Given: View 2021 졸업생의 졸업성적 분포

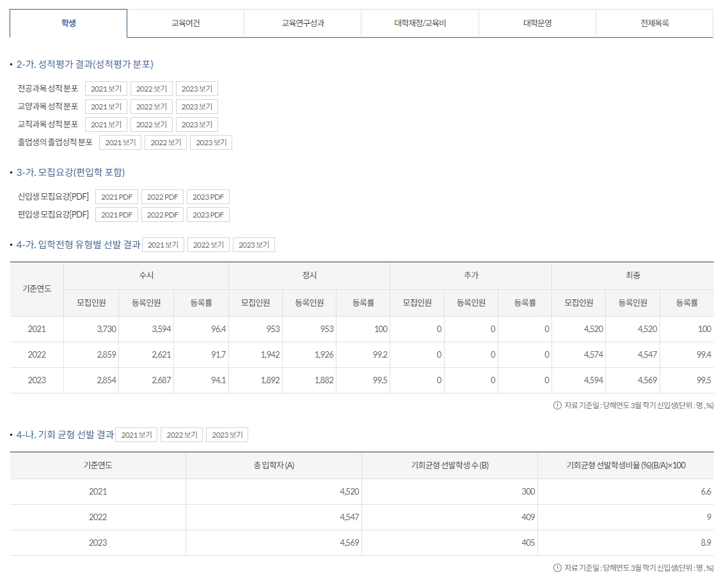Looking at the screenshot, I should coord(120,143).
